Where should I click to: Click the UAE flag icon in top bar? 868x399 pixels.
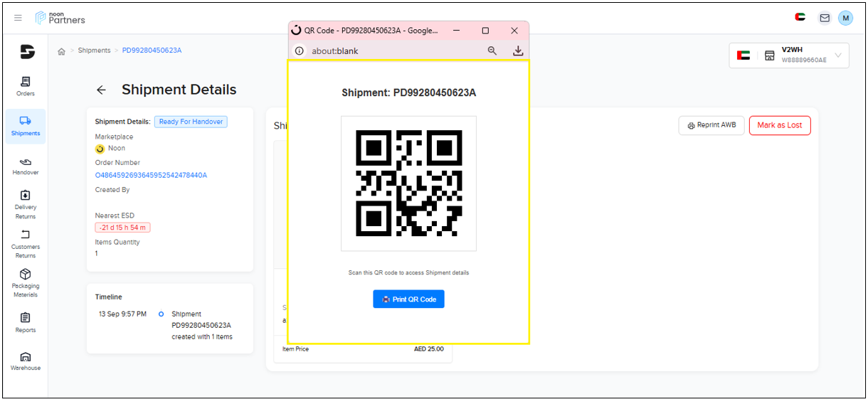tap(800, 17)
